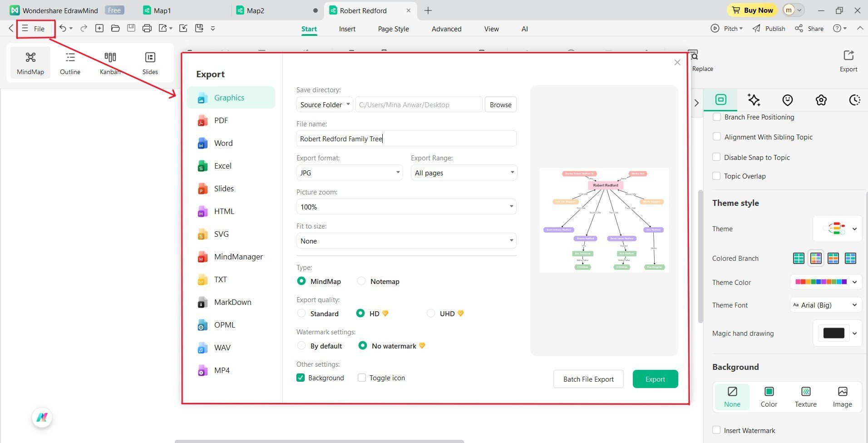
Task: Switch to Outline view mode
Action: coord(70,62)
